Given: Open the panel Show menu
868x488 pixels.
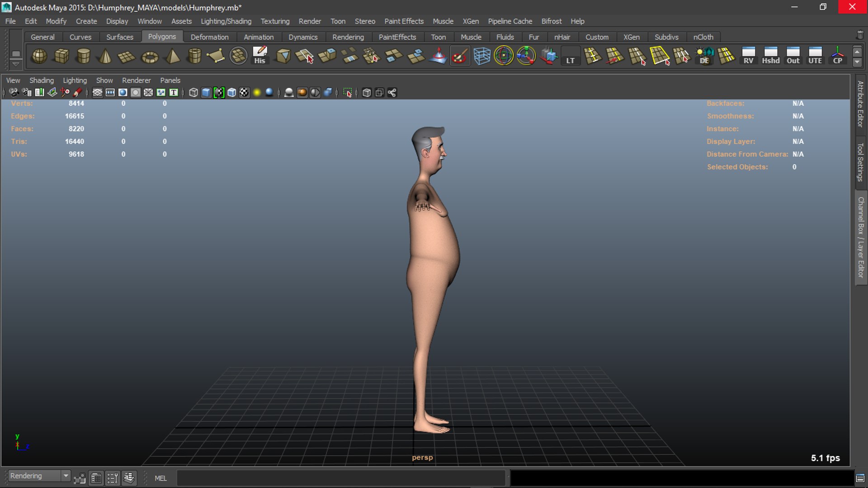Looking at the screenshot, I should pyautogui.click(x=104, y=80).
